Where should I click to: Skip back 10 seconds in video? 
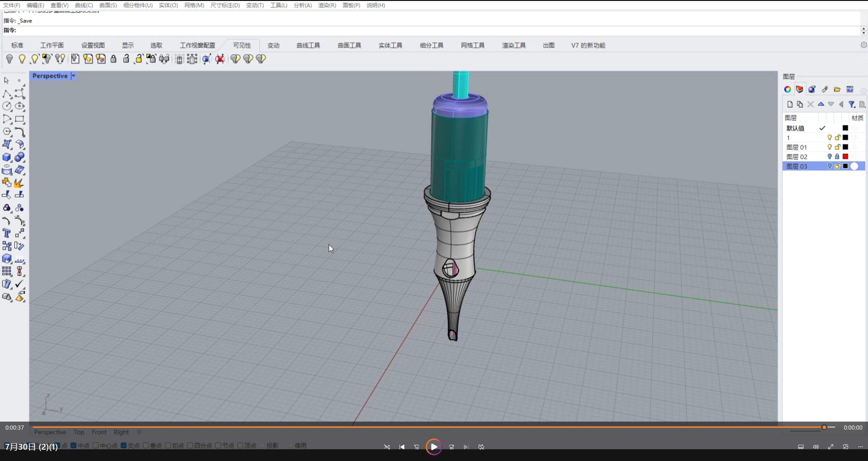pyautogui.click(x=417, y=447)
